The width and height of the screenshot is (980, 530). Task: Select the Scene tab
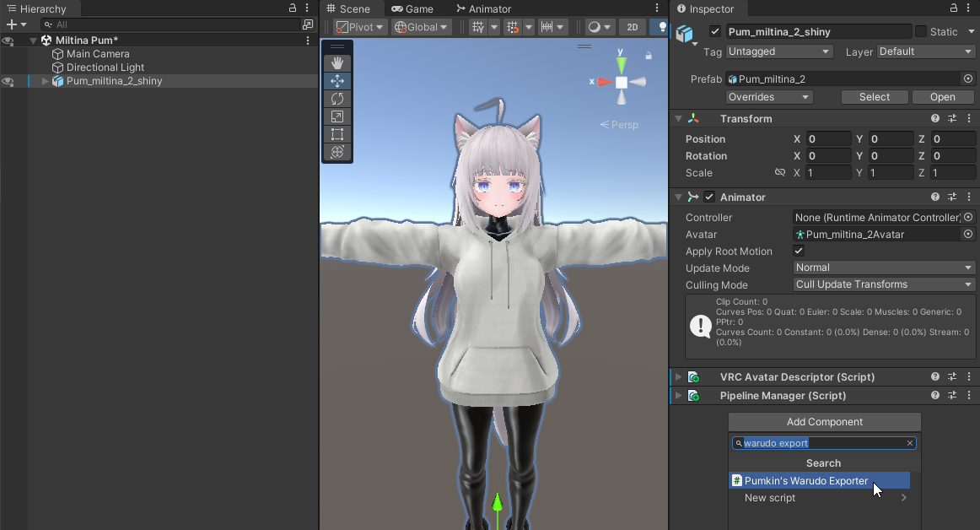point(349,8)
